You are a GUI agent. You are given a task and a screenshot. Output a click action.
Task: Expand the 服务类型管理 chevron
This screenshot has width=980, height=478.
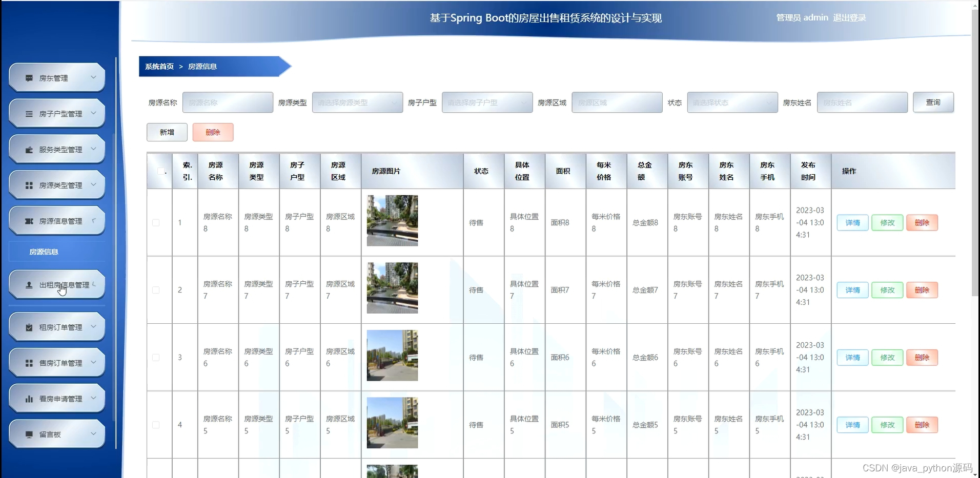pyautogui.click(x=93, y=149)
